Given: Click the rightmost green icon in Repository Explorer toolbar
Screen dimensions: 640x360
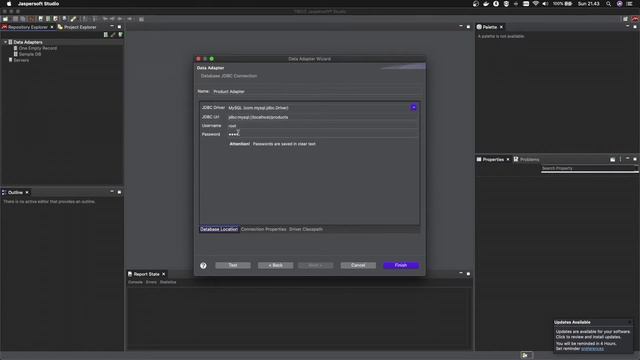Looking at the screenshot, I should click(x=120, y=35).
